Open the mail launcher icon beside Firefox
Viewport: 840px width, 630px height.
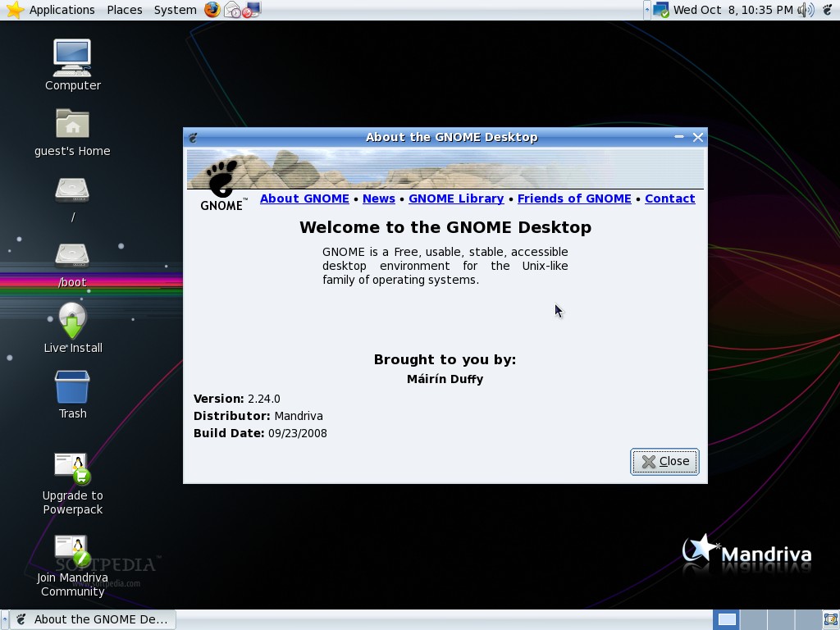tap(234, 10)
